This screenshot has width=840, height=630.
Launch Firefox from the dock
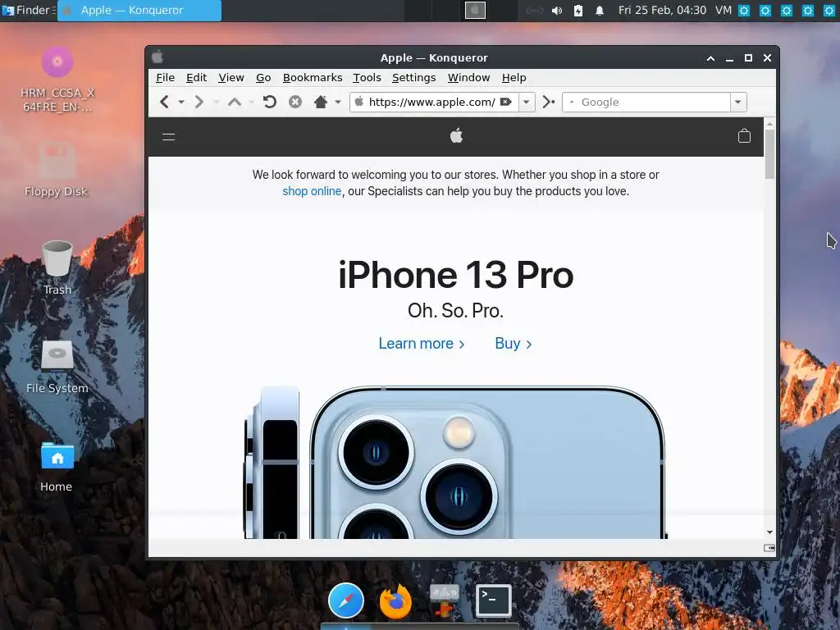[x=395, y=601]
